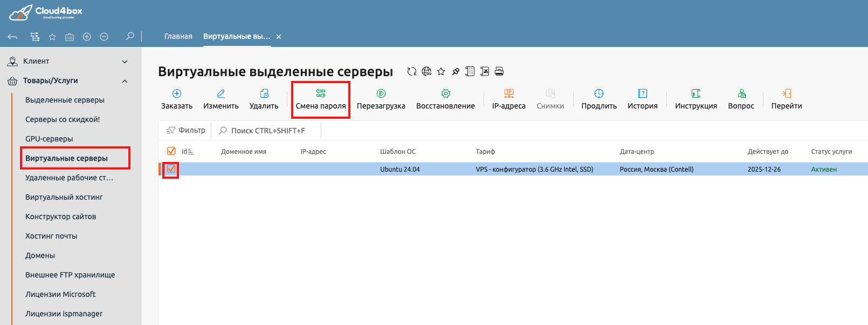Click the menu tree icon in the top bar
The height and width of the screenshot is (325, 868).
pyautogui.click(x=35, y=37)
